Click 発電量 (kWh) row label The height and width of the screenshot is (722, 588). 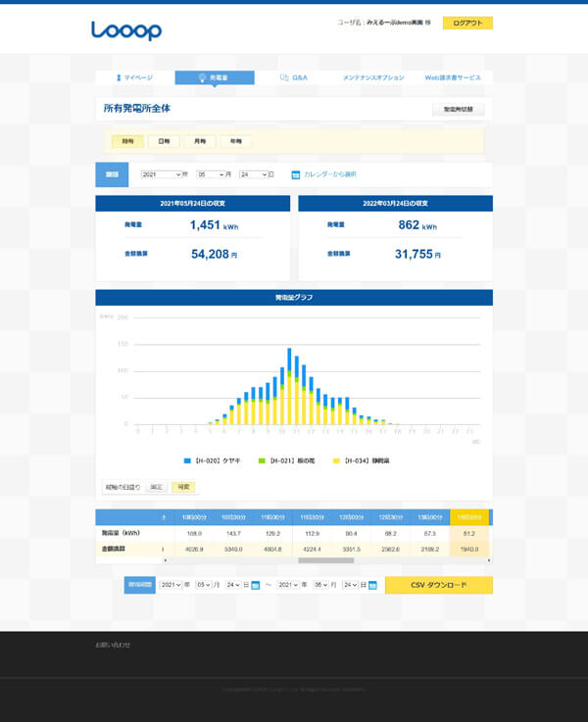coord(121,533)
